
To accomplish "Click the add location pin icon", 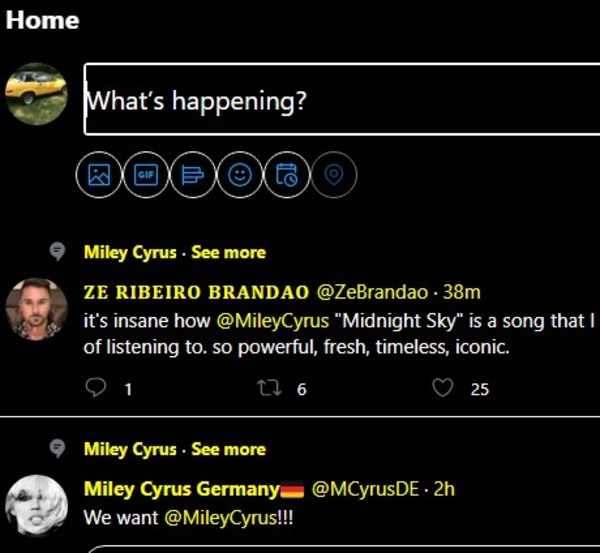I will click(x=334, y=175).
